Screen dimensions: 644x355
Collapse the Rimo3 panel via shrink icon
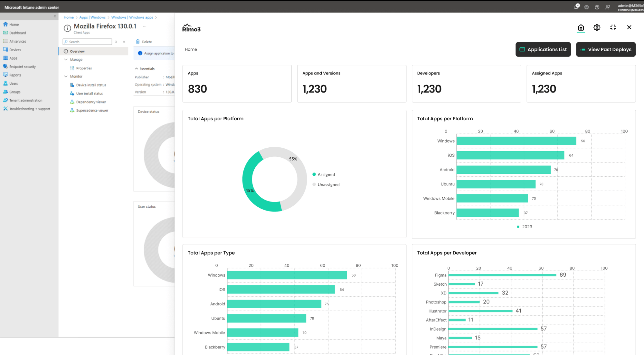(613, 27)
